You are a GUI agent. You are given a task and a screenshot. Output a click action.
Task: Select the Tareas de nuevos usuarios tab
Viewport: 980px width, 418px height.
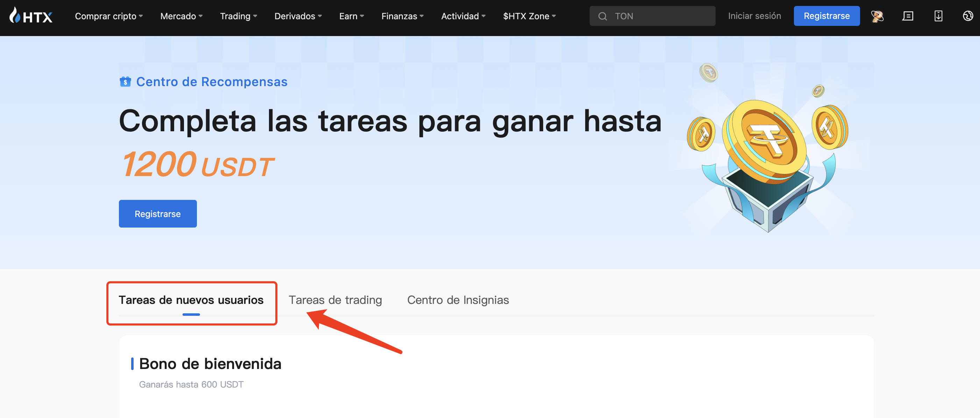(x=191, y=300)
